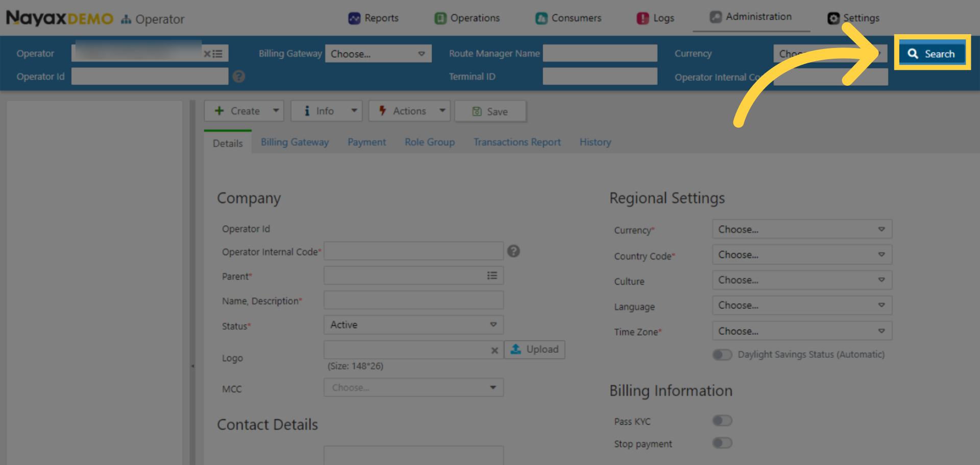Switch to the Transactions Report tab
Screen dimensions: 980x465
point(517,142)
